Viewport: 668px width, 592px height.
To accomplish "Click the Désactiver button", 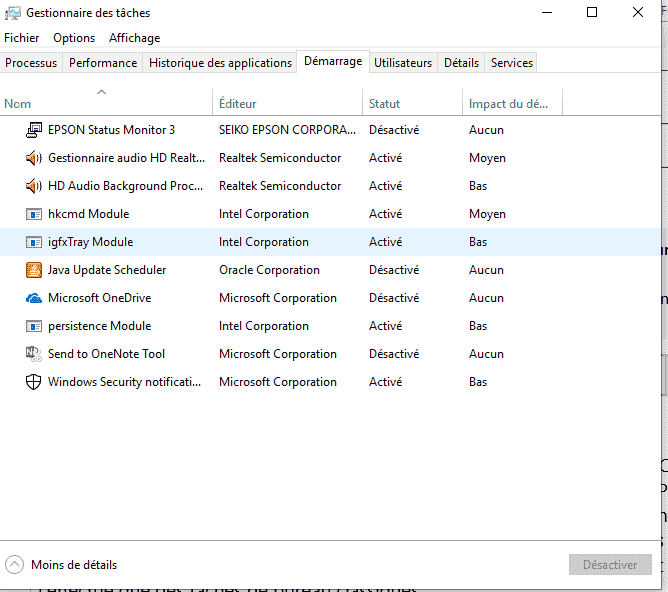I will pyautogui.click(x=610, y=565).
